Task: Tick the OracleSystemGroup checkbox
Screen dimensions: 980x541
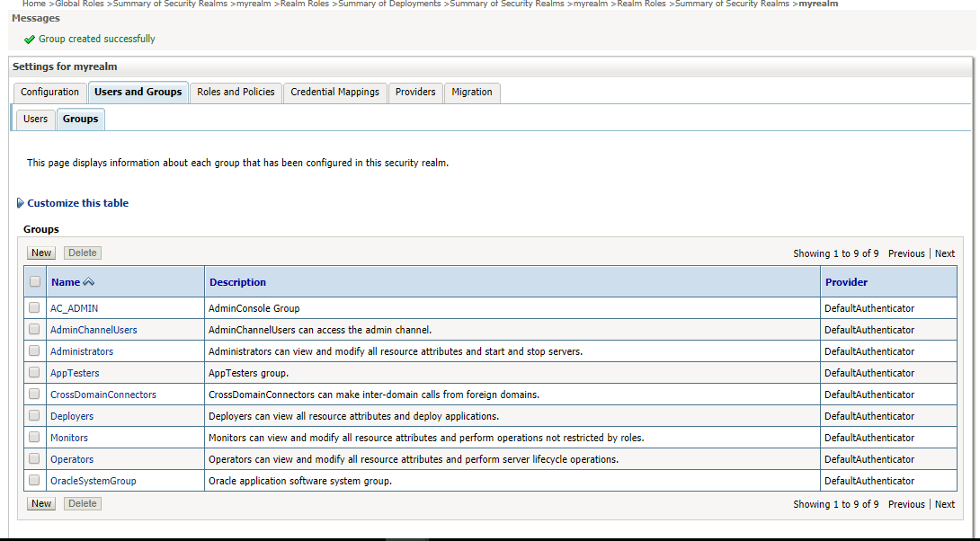Action: point(34,480)
